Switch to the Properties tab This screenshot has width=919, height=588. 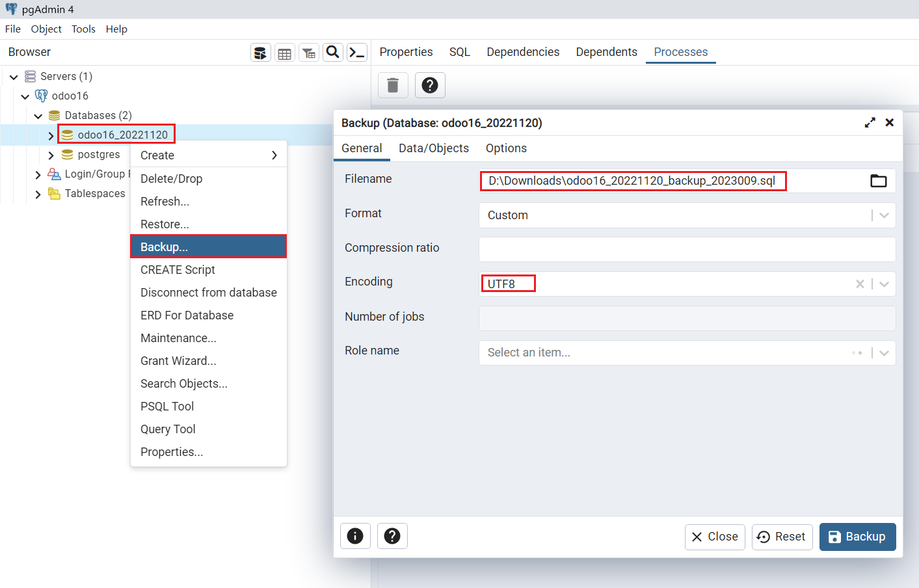click(x=406, y=52)
